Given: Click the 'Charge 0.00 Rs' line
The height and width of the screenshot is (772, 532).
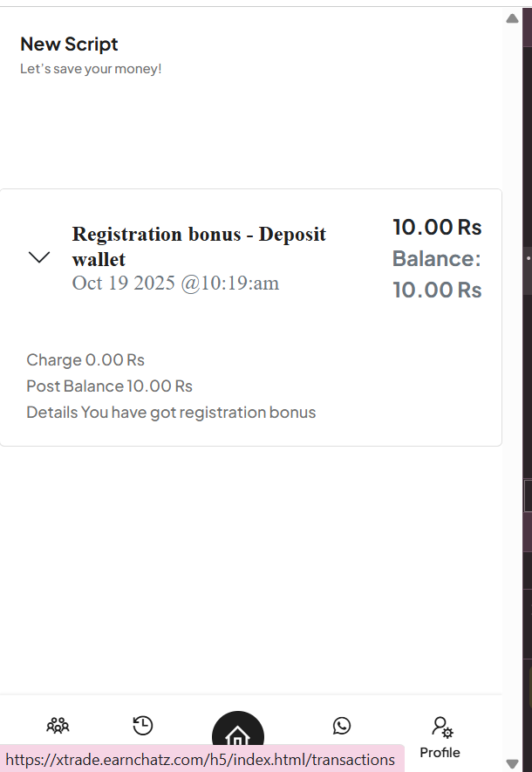Looking at the screenshot, I should tap(85, 359).
